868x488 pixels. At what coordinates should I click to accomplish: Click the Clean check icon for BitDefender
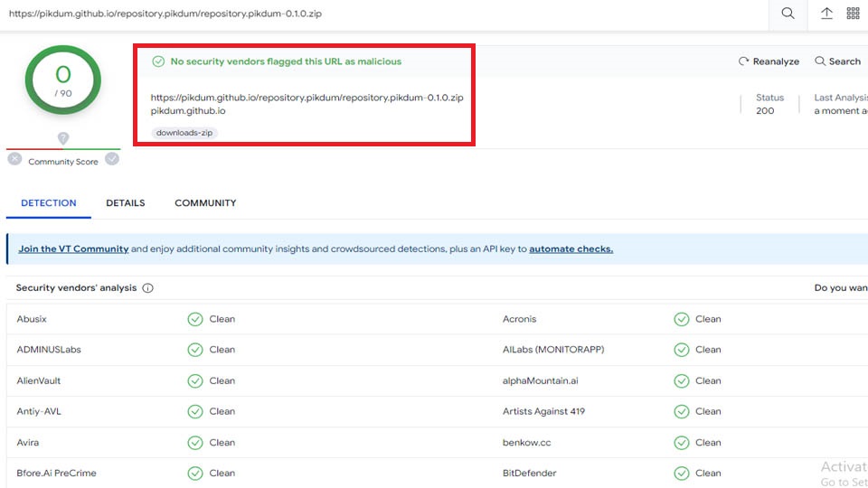682,473
